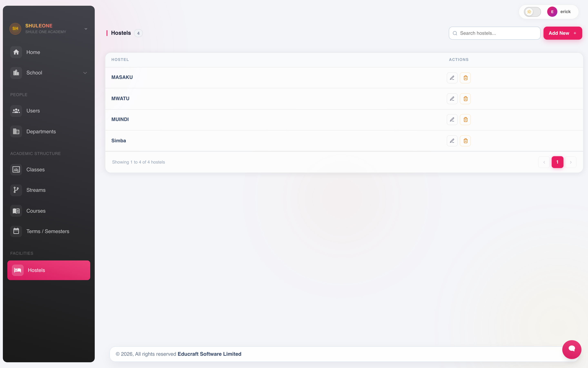Open the Classes menu item
Image resolution: width=588 pixels, height=368 pixels.
point(49,169)
